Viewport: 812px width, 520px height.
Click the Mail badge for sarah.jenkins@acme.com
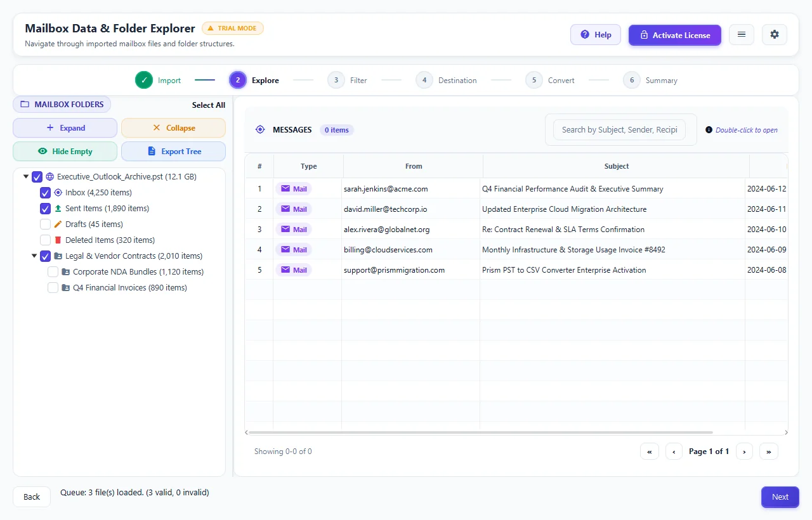coord(294,189)
